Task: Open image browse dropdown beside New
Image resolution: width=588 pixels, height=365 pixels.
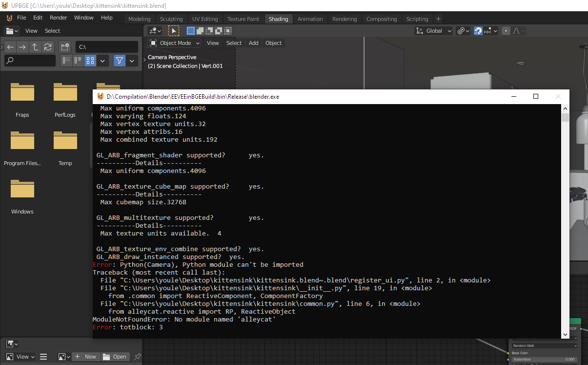Action: pos(64,357)
